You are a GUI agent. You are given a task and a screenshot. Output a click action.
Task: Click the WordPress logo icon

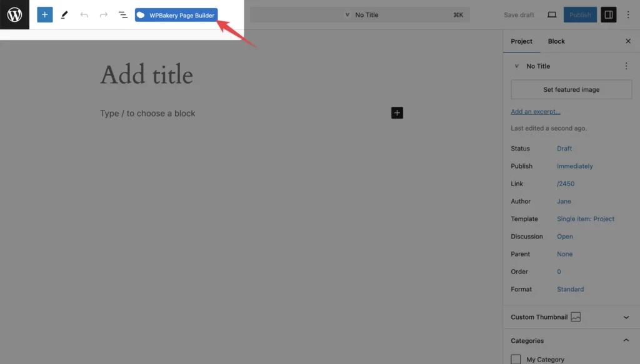[x=15, y=15]
